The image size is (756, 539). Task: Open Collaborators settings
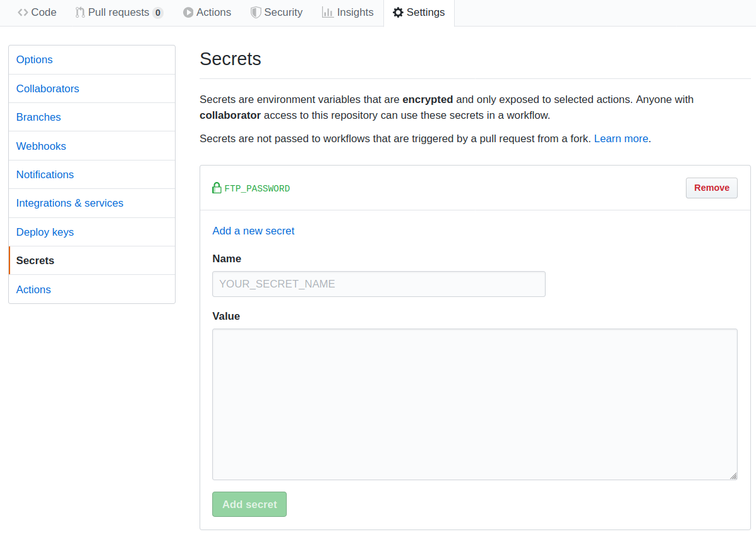92,89
